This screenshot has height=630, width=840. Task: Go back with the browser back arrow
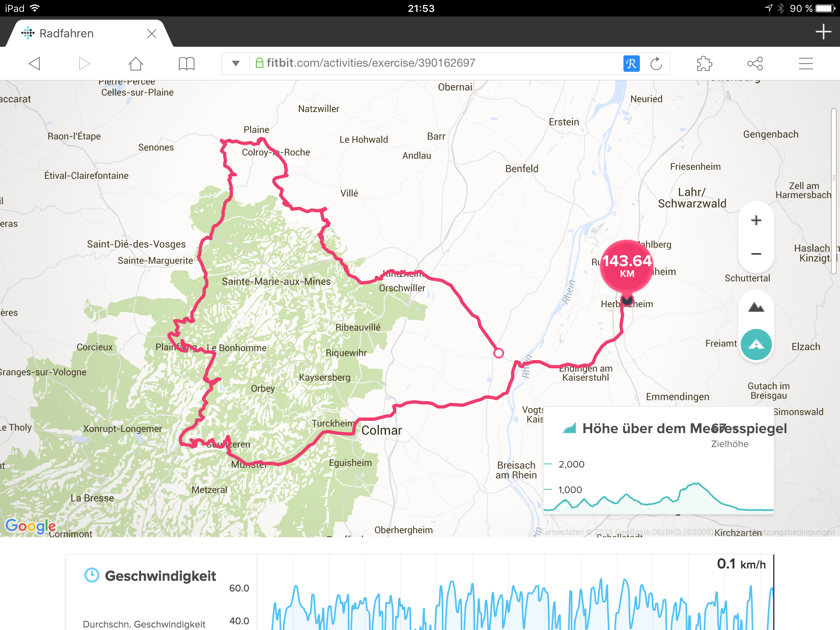[34, 64]
